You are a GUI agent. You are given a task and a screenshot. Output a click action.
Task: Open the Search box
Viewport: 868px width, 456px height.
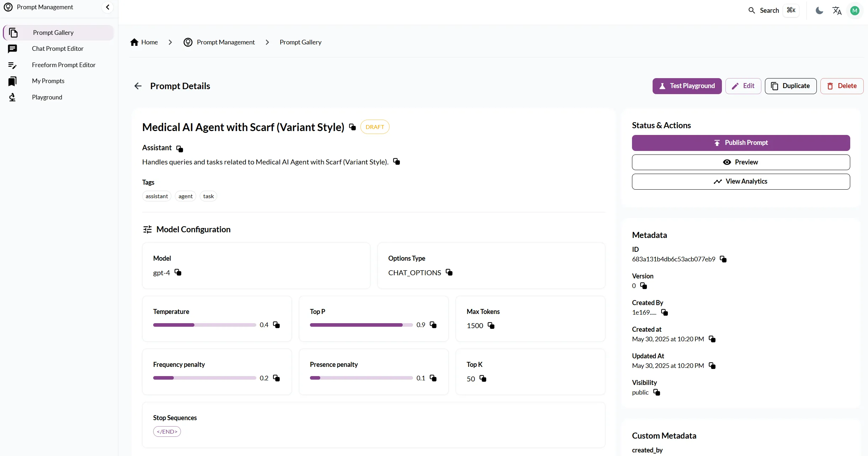tap(774, 10)
